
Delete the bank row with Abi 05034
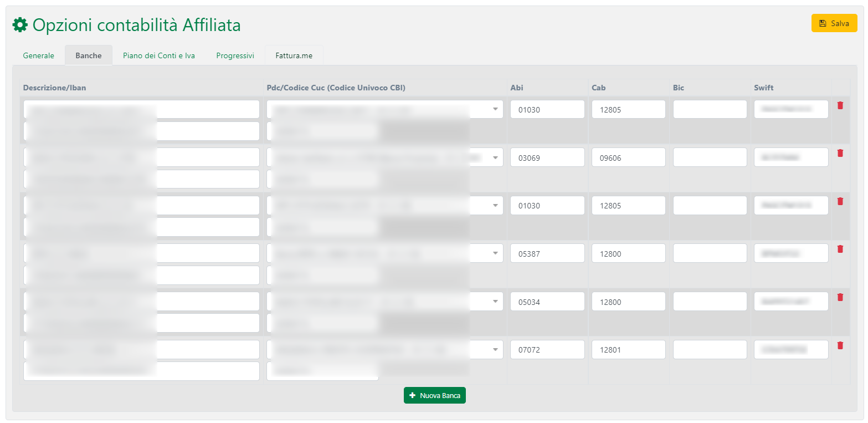pos(840,298)
